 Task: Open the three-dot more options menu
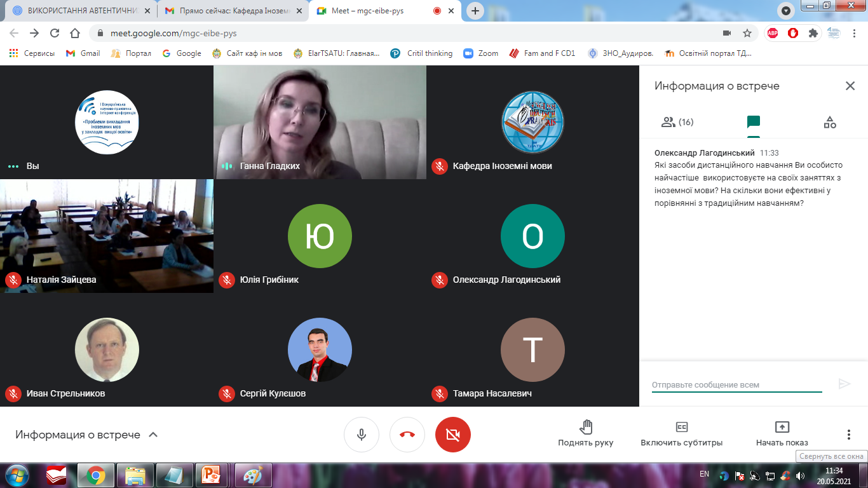[x=848, y=435]
